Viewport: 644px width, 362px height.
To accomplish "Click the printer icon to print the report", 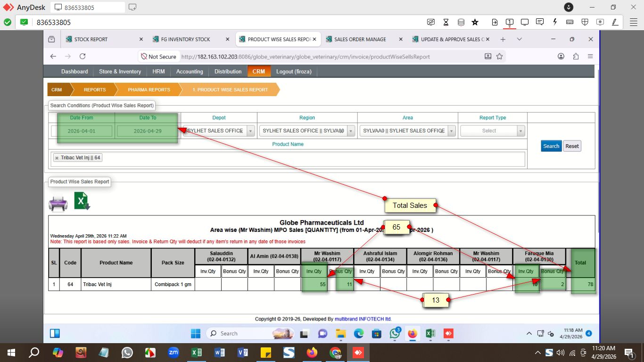I will click(58, 203).
